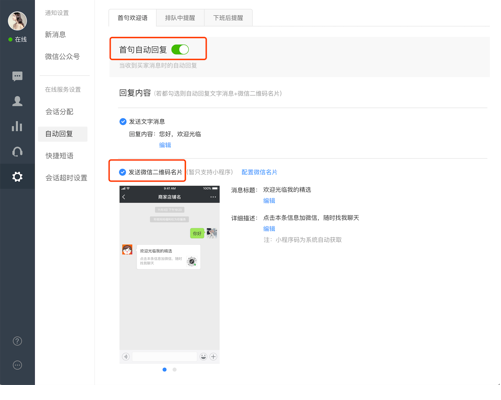Screen dimensions: 501x400
Task: Click the green 你好 chat bubble
Action: [197, 233]
